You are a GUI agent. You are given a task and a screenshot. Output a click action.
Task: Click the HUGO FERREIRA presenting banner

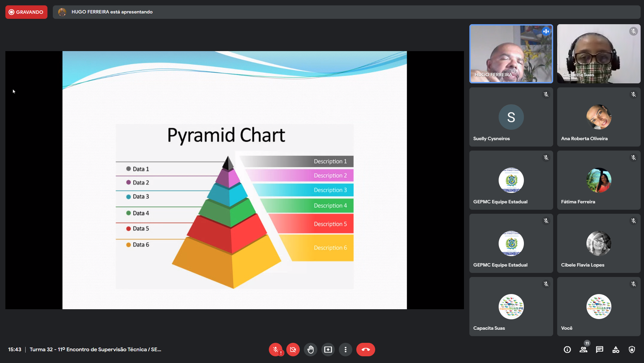pyautogui.click(x=112, y=12)
